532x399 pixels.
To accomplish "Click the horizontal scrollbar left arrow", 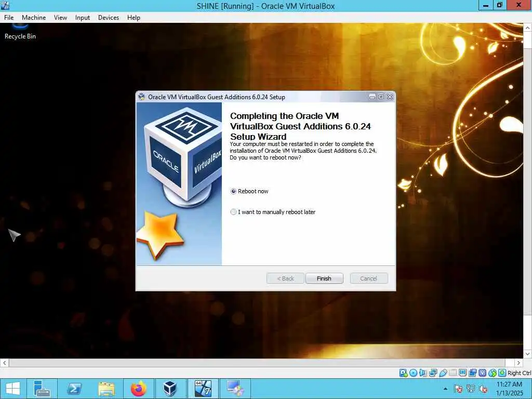I will [x=4, y=363].
